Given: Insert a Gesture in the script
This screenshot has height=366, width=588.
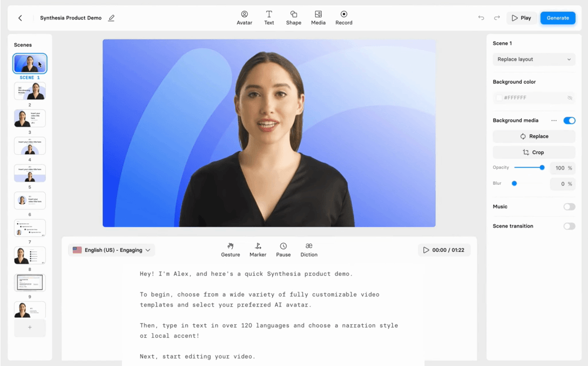Looking at the screenshot, I should (x=230, y=249).
